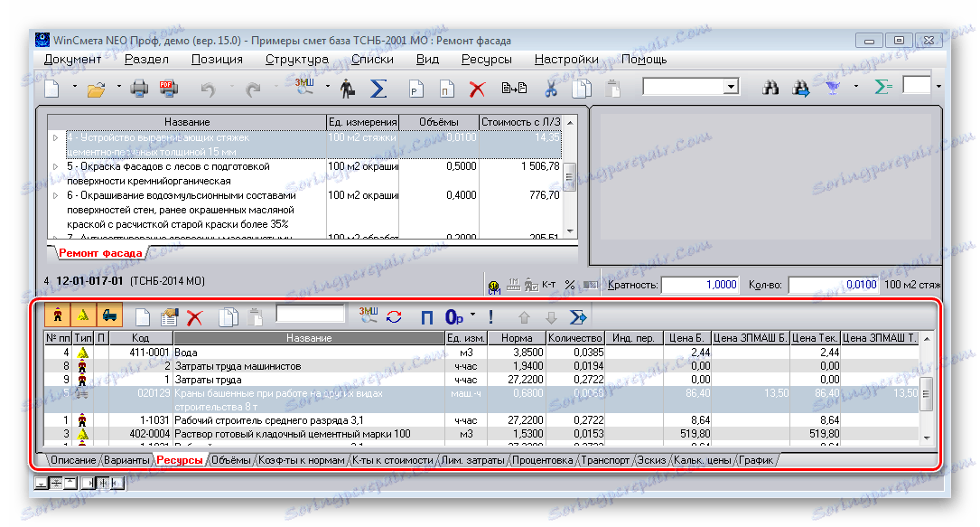Click the search field in resources toolbar
Viewport: 980px width, 527px height.
point(311,314)
